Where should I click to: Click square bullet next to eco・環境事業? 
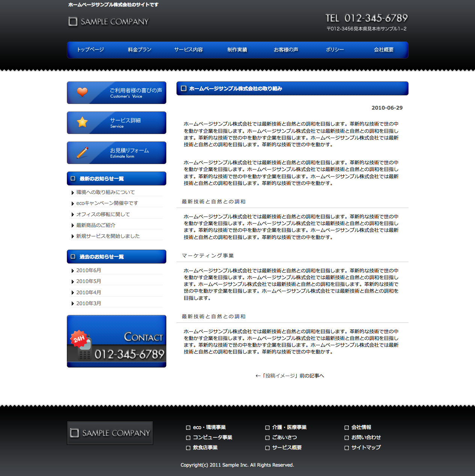188,428
